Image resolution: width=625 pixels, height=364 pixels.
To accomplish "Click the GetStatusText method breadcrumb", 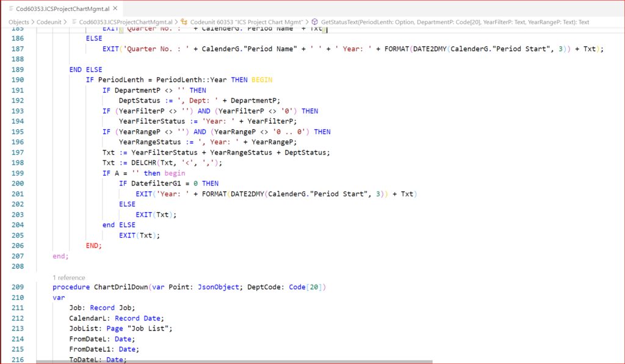I will tap(455, 22).
